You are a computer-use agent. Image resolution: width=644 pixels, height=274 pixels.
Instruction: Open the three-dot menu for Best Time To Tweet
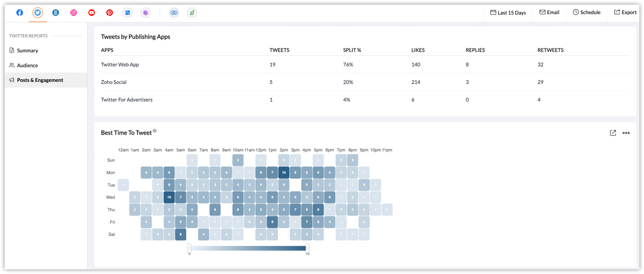pos(626,133)
